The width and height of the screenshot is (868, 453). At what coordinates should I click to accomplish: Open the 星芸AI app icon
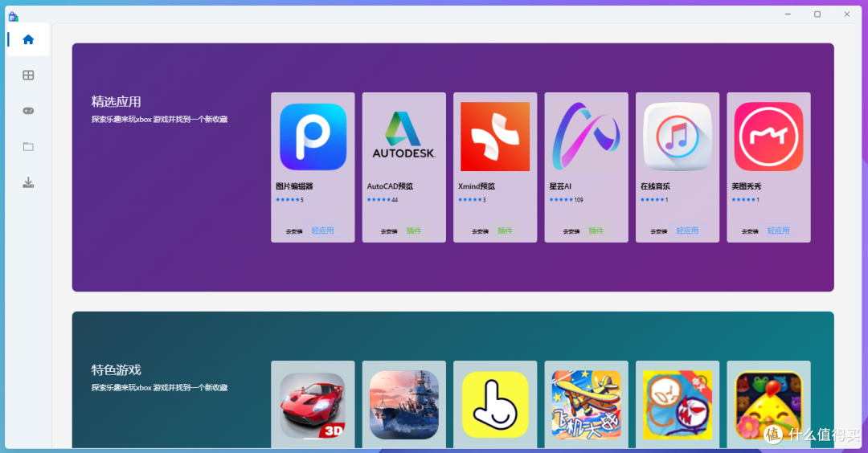[x=586, y=137]
